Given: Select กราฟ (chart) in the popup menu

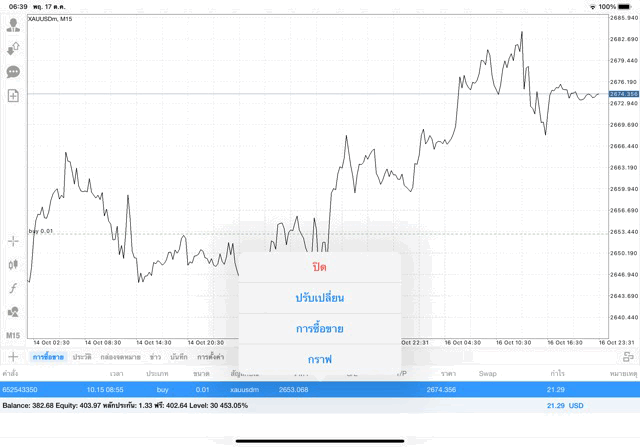Looking at the screenshot, I should (x=319, y=358).
